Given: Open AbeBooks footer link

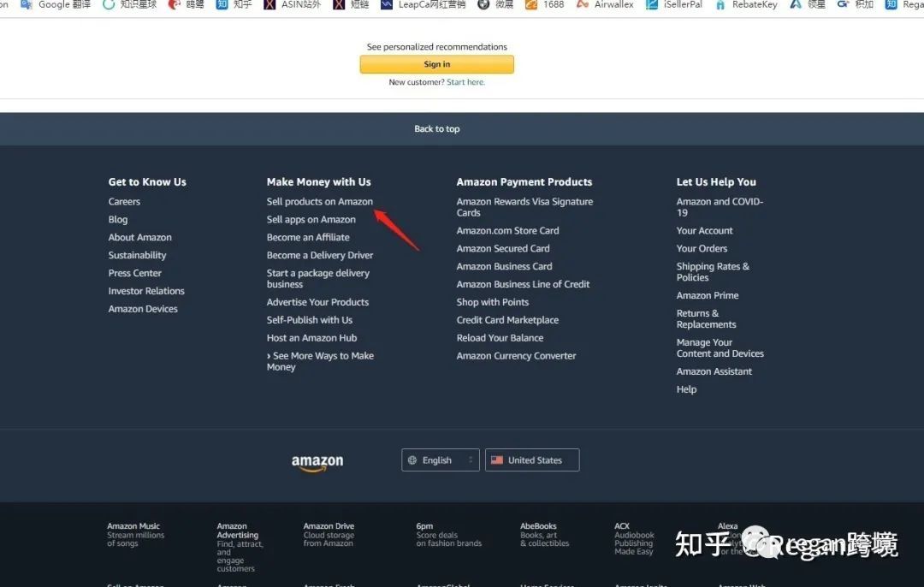Looking at the screenshot, I should (x=544, y=535).
